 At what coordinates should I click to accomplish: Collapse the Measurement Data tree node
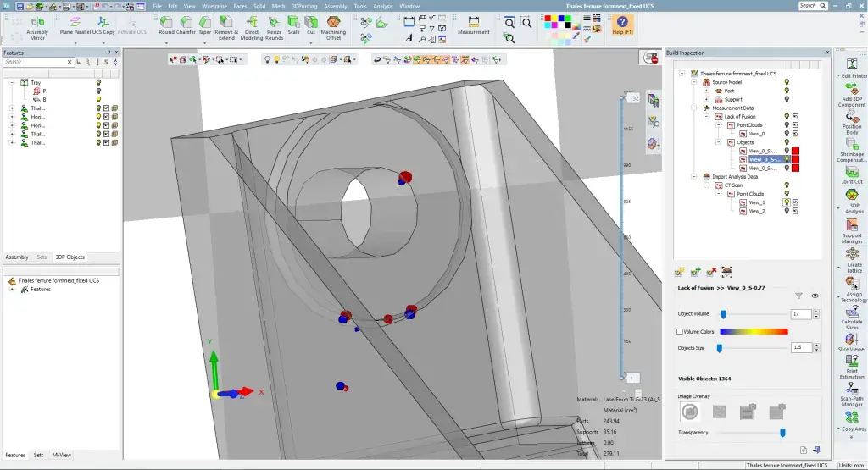[x=695, y=108]
